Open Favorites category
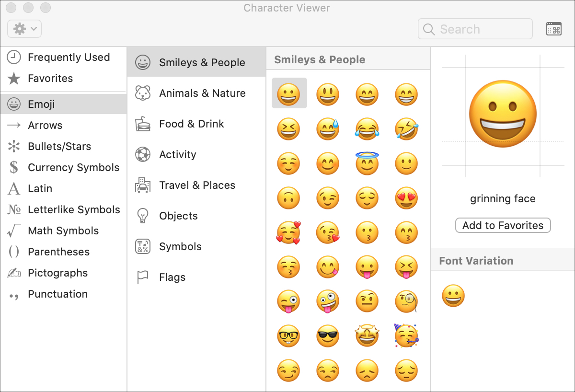 tap(63, 78)
